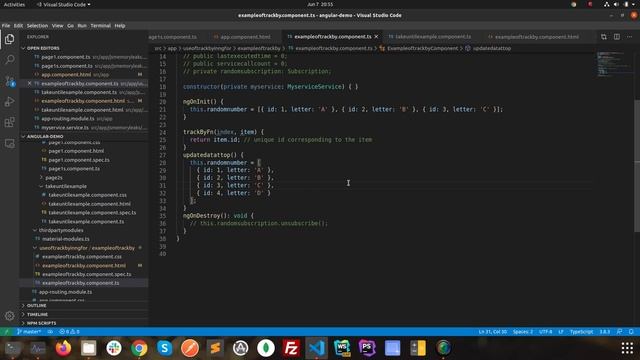640x360 pixels.
Task: Open Terminal menu
Action: click(100, 26)
